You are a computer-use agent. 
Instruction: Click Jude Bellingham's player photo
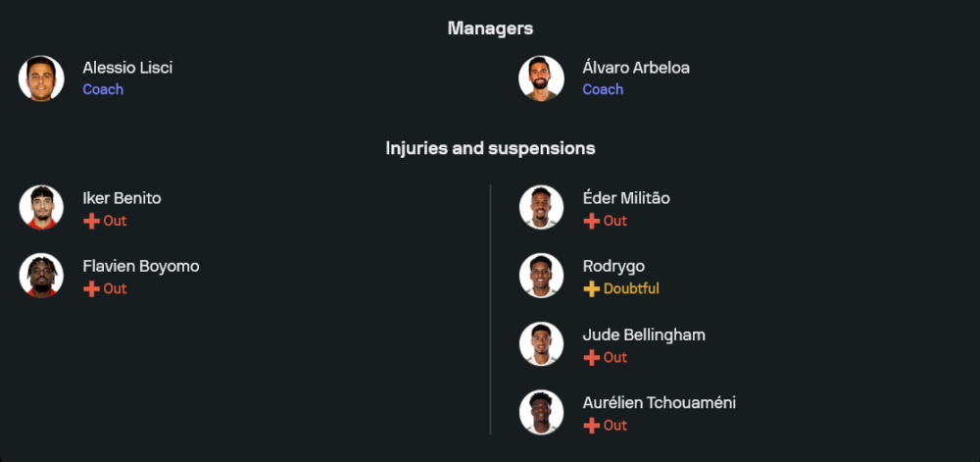tap(541, 344)
